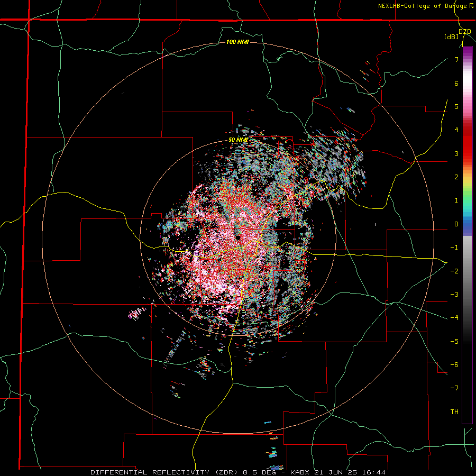Viewport: 476px width, 476px height.
Task: Click the 6 value on the color scale
Action: click(x=456, y=83)
